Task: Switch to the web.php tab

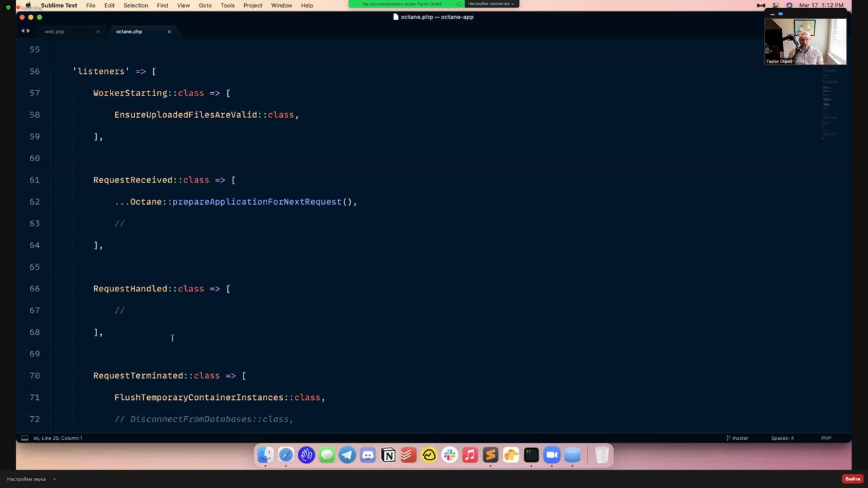Action: [54, 32]
